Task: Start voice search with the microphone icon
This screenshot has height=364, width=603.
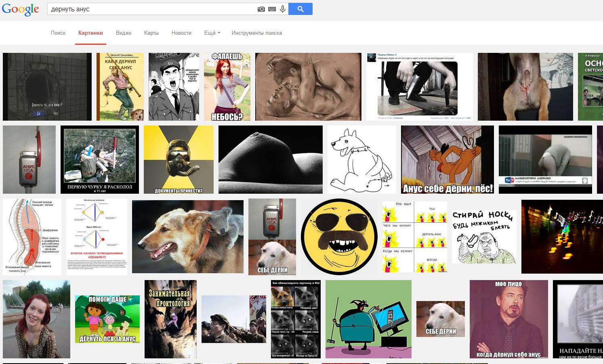Action: (x=283, y=9)
